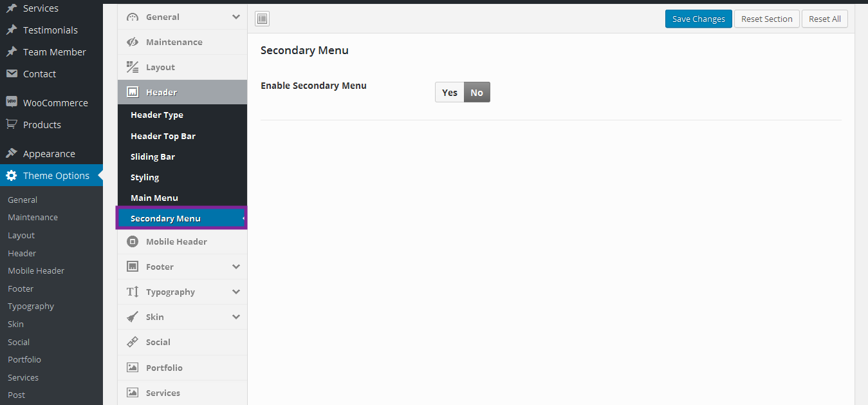Click the expand-all sections icon
The image size is (868, 405).
coord(263,19)
